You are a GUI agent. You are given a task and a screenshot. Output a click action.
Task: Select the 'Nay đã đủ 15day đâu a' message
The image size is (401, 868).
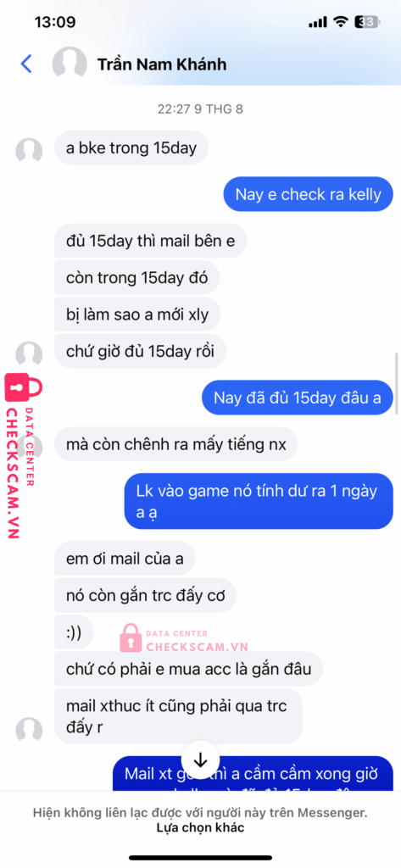pyautogui.click(x=298, y=398)
